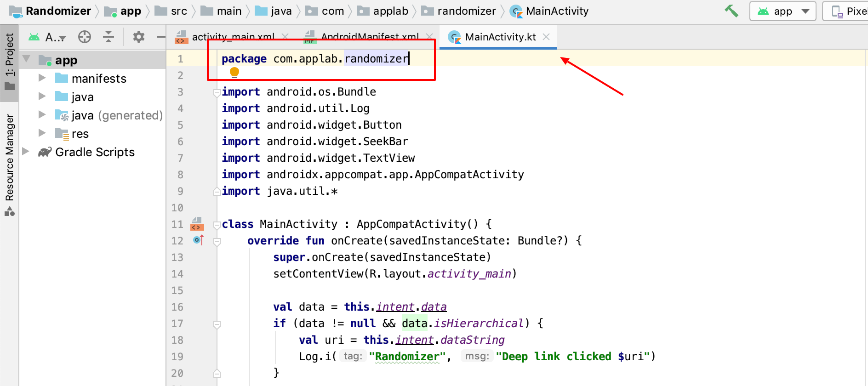Click the randomizer breadcrumb

(466, 11)
